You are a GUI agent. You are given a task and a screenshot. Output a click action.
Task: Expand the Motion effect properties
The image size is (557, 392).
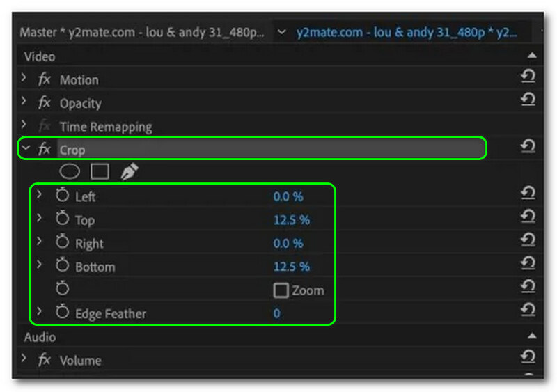[24, 79]
